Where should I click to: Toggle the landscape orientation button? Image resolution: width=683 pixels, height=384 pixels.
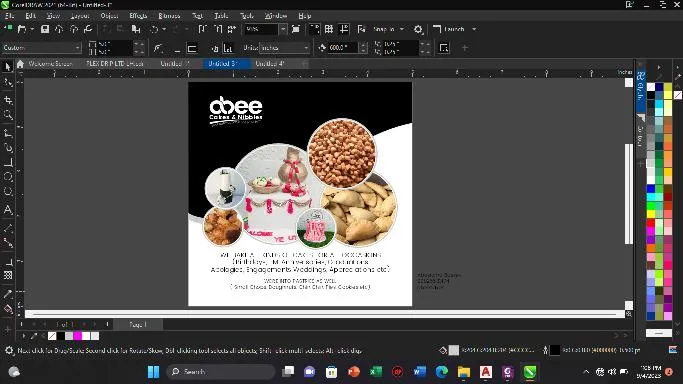[192, 48]
